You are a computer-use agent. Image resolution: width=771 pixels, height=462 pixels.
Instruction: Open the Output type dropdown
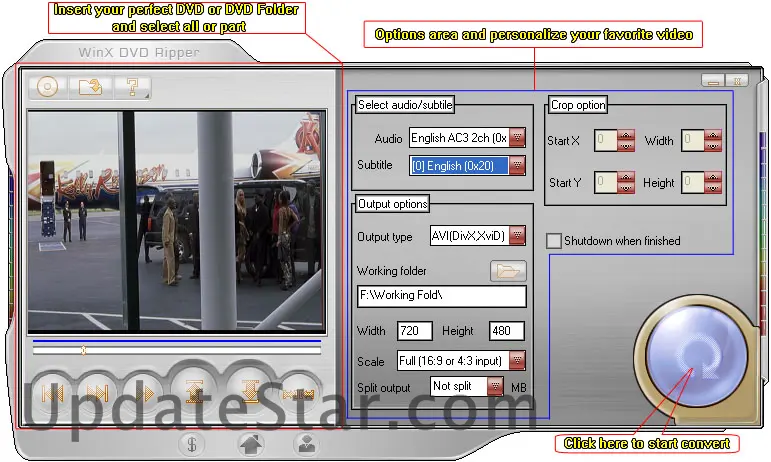click(517, 236)
